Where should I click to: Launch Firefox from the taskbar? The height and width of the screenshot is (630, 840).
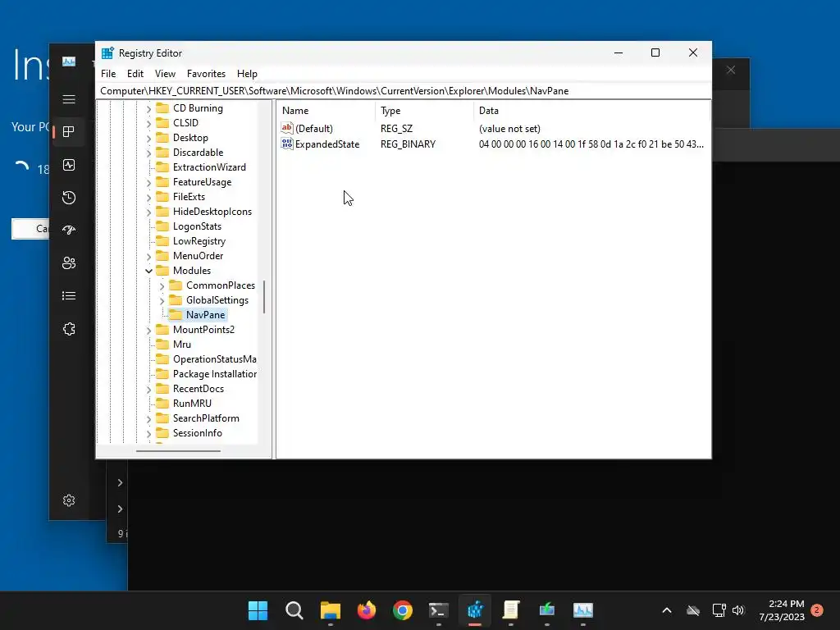coord(367,610)
